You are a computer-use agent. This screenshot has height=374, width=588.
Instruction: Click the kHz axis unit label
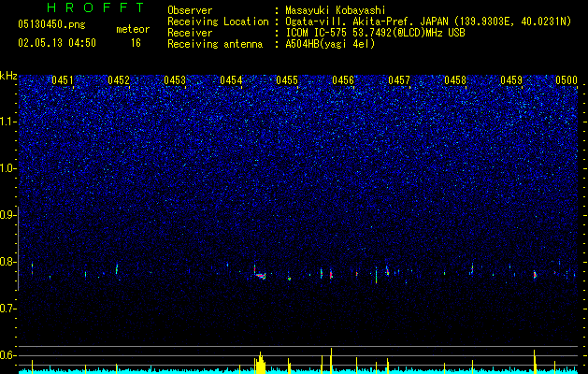[x=8, y=76]
